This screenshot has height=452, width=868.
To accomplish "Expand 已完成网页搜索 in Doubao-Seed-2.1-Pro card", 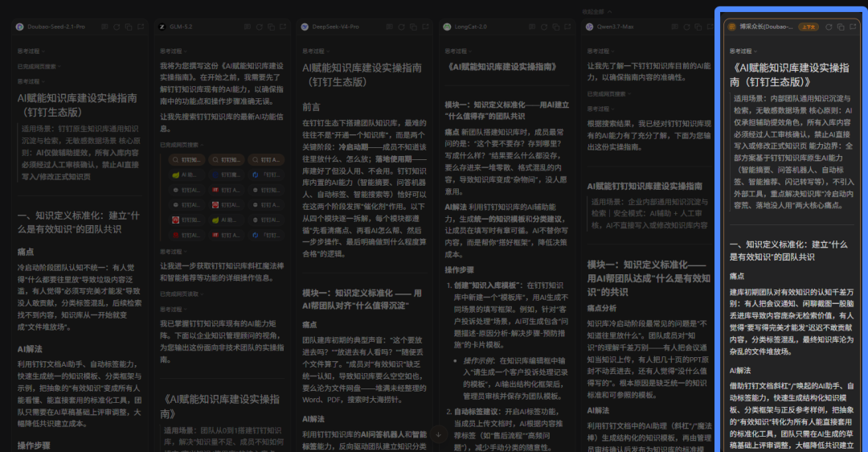I will (x=39, y=67).
